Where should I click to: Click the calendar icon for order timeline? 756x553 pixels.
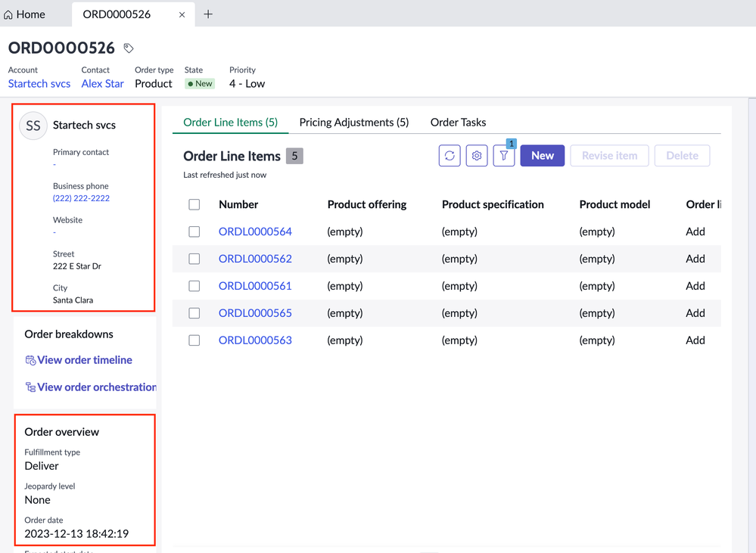coord(30,359)
